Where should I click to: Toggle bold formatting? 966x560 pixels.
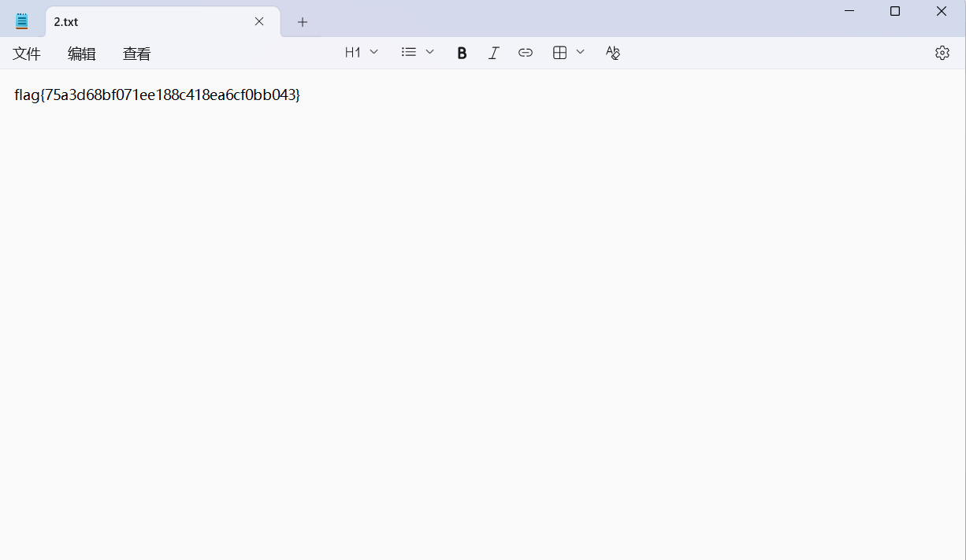pos(463,53)
